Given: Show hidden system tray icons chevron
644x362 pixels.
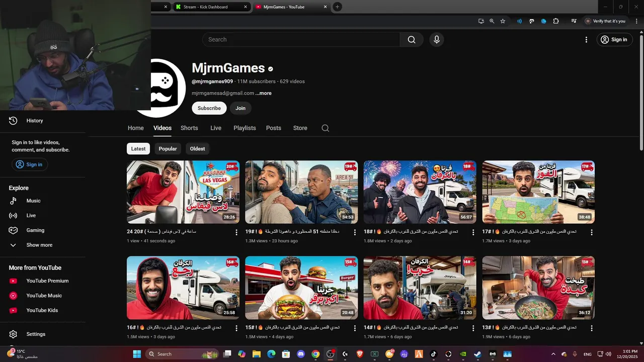Looking at the screenshot, I should pos(553,354).
